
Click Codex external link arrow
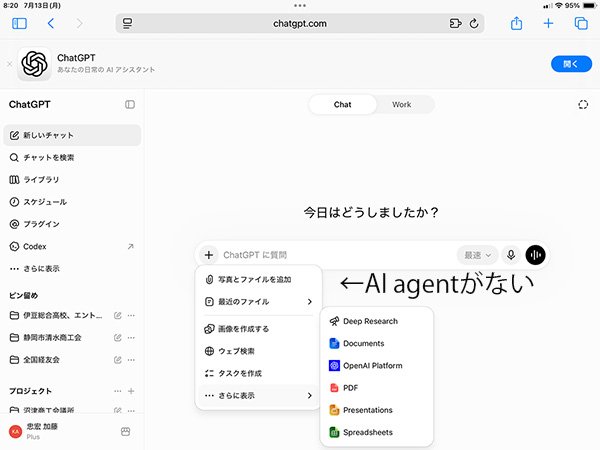tap(130, 246)
